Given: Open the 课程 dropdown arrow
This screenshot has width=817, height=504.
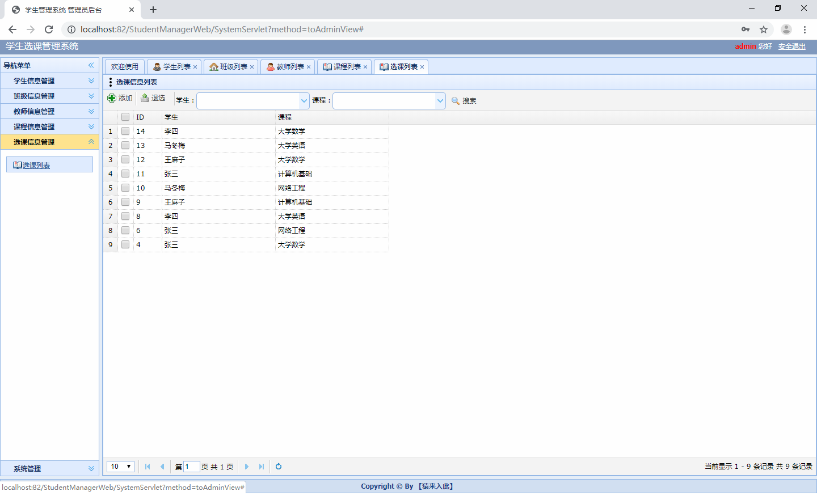Looking at the screenshot, I should [440, 101].
